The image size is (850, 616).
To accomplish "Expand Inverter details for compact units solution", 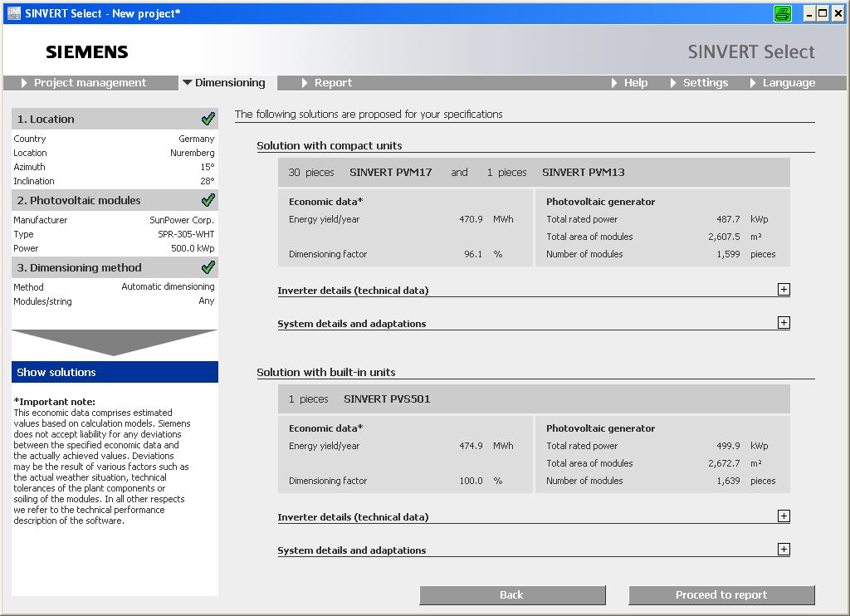I will tap(784, 290).
